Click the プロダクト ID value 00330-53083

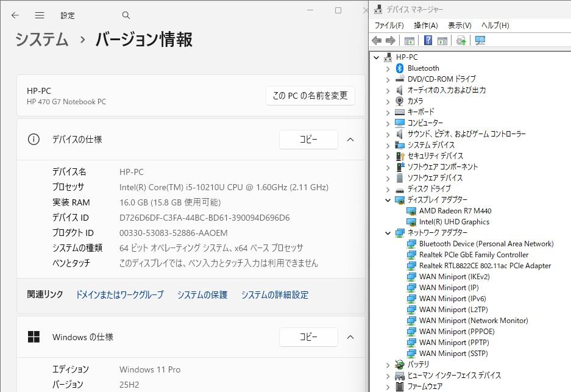point(173,233)
